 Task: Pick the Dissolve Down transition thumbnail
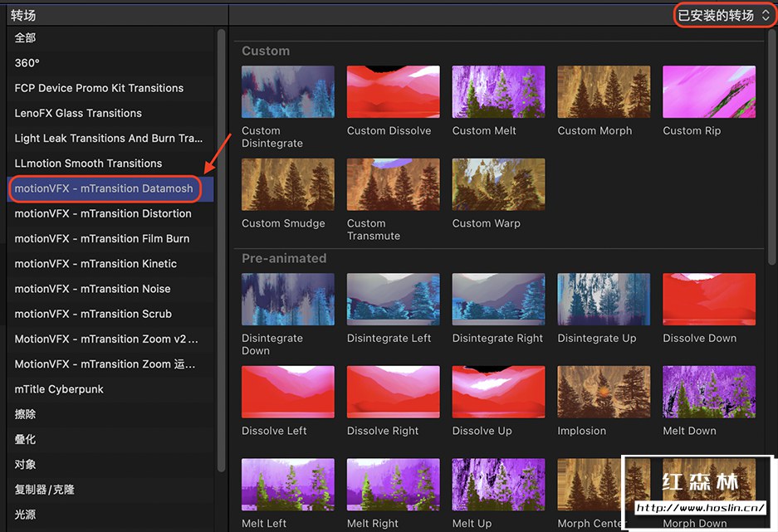[709, 300]
